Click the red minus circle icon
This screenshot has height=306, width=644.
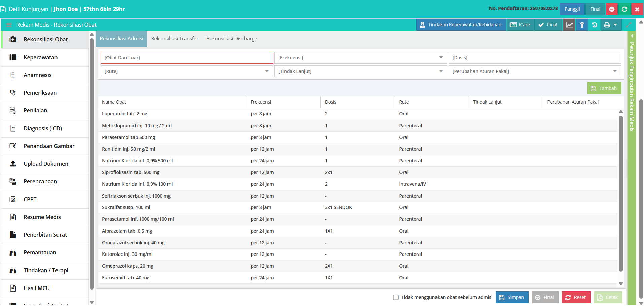click(x=612, y=9)
